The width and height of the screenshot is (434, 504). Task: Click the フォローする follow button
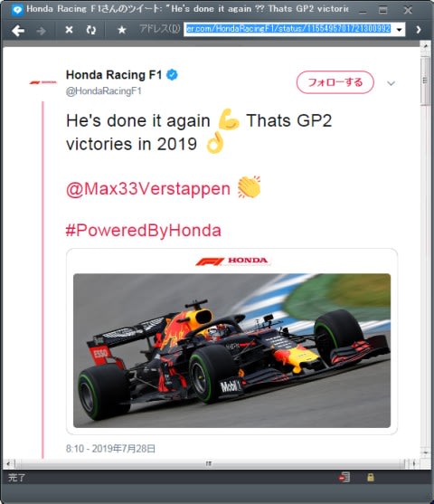335,82
